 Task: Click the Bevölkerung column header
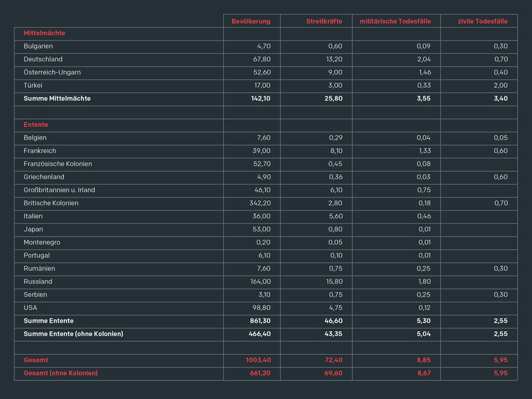[x=251, y=21]
